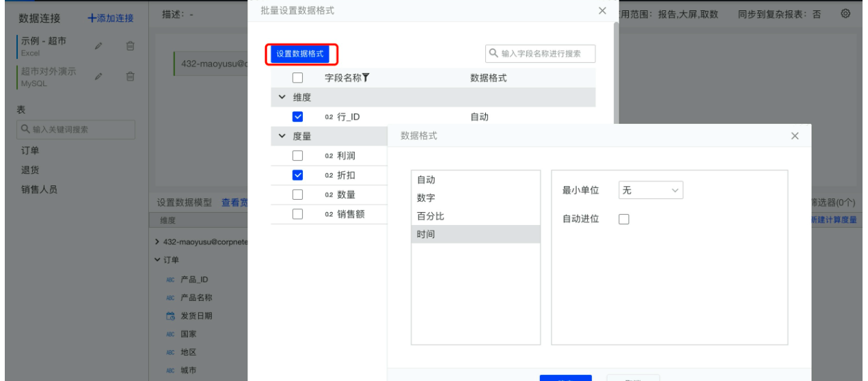This screenshot has width=868, height=381.
Task: Click the ABC type icon beside 城市
Action: pyautogui.click(x=171, y=372)
